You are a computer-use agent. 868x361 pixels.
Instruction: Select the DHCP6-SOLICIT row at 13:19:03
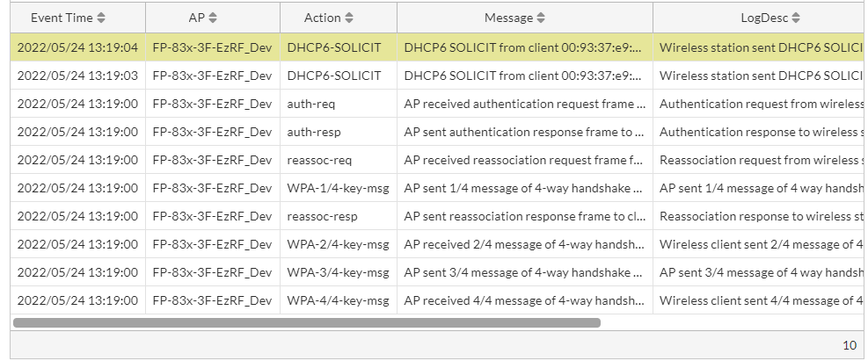pyautogui.click(x=334, y=76)
